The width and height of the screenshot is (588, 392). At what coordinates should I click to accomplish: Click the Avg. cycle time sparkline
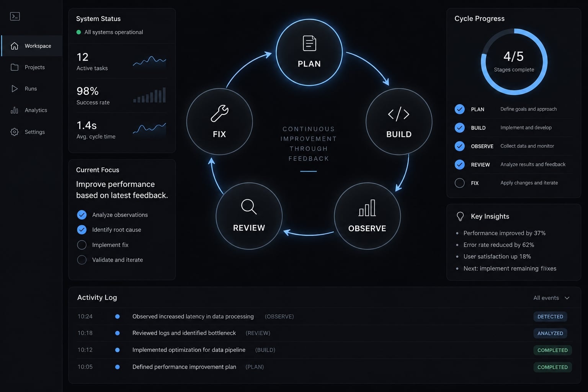pos(149,128)
